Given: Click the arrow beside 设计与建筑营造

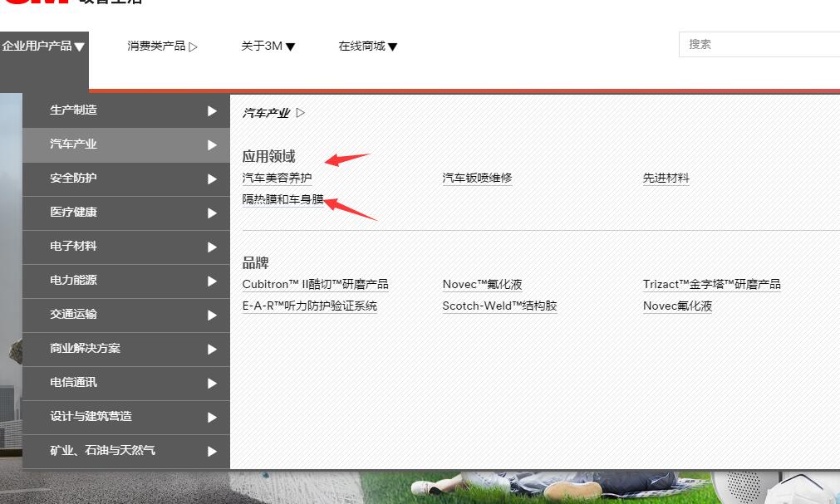Looking at the screenshot, I should 212,418.
